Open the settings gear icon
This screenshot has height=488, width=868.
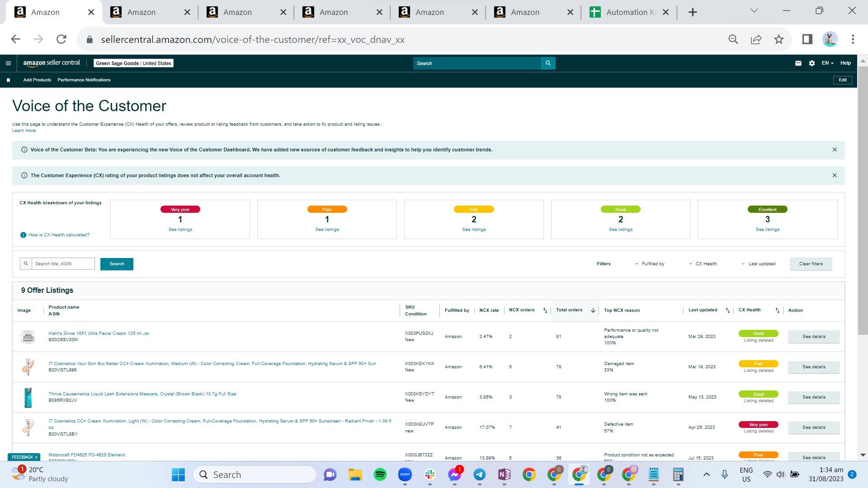(812, 63)
